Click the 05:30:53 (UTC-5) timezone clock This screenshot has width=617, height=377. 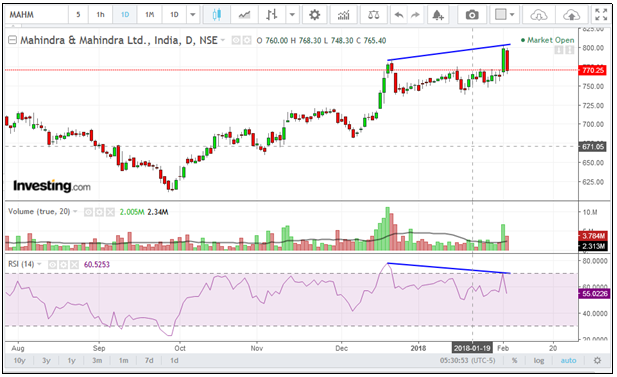[467, 360]
